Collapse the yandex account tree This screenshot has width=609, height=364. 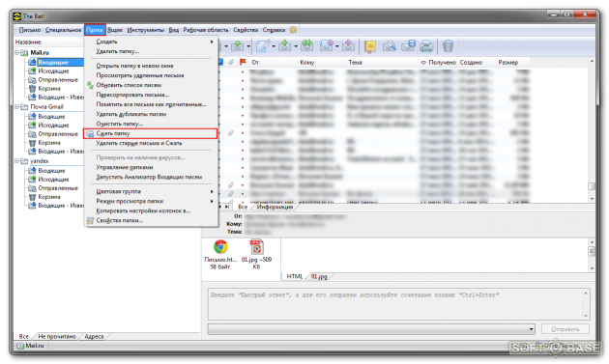tap(17, 160)
